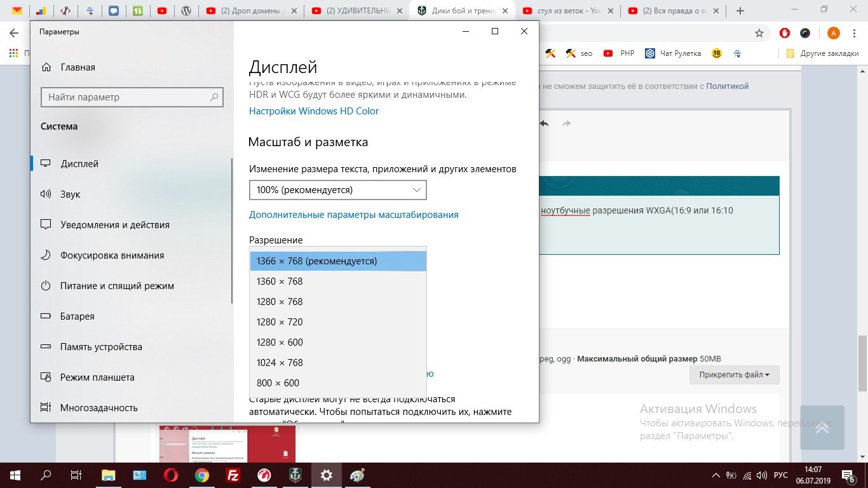Image resolution: width=868 pixels, height=488 pixels.
Task: Open the Звук section in sidebar
Action: tap(61, 194)
